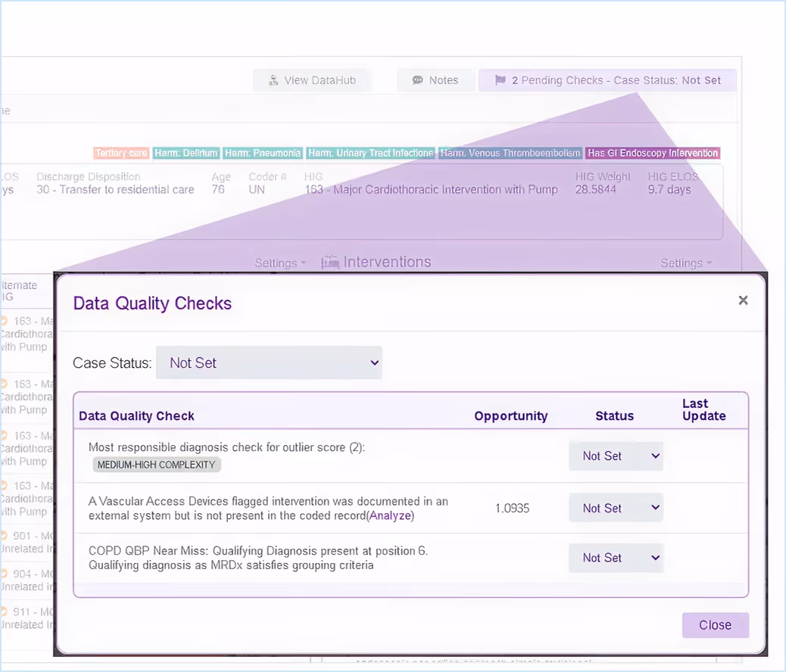Click the Coder value UN

point(257,189)
